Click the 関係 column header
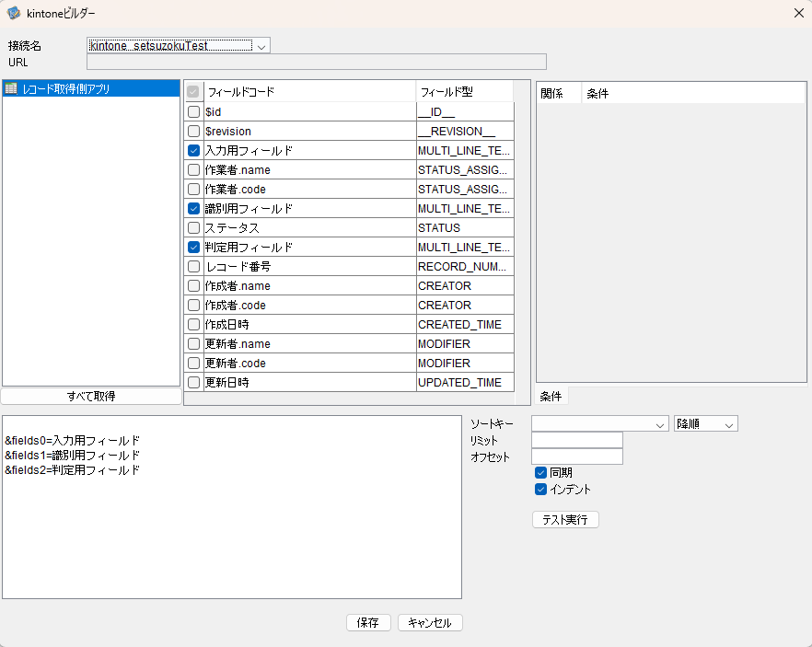Image resolution: width=812 pixels, height=647 pixels. tap(559, 93)
